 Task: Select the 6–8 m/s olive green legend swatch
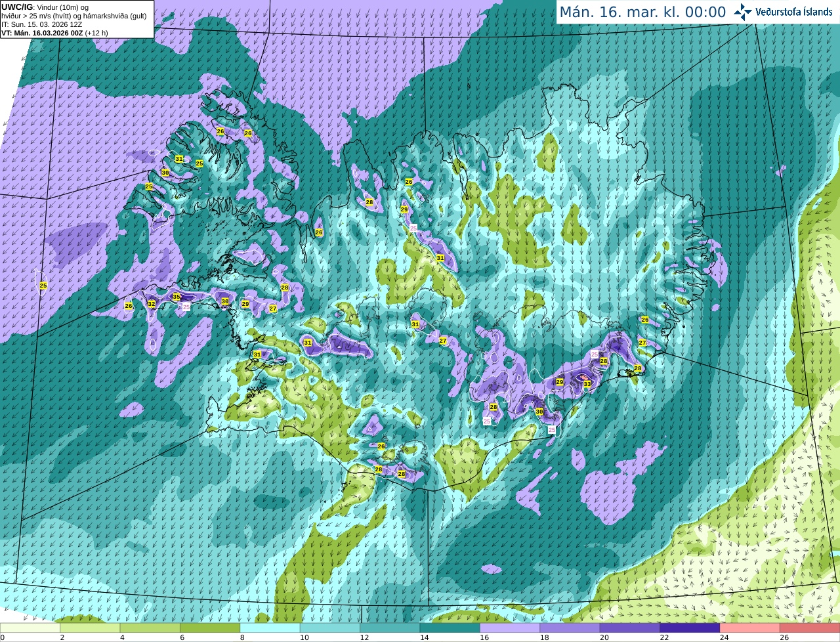tap(210, 628)
